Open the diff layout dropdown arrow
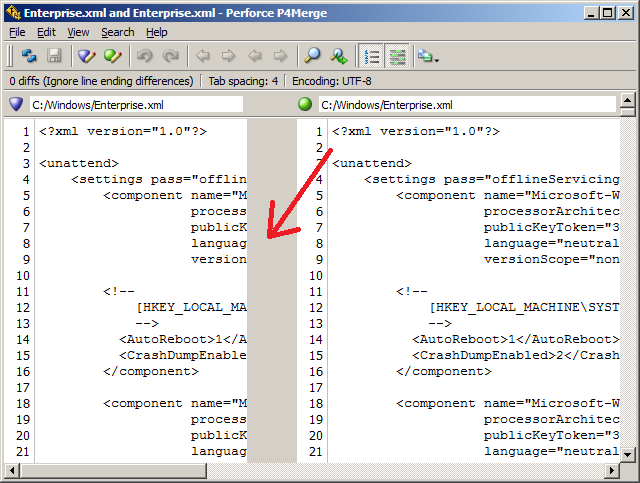Viewport: 640px width, 483px height. [x=437, y=60]
